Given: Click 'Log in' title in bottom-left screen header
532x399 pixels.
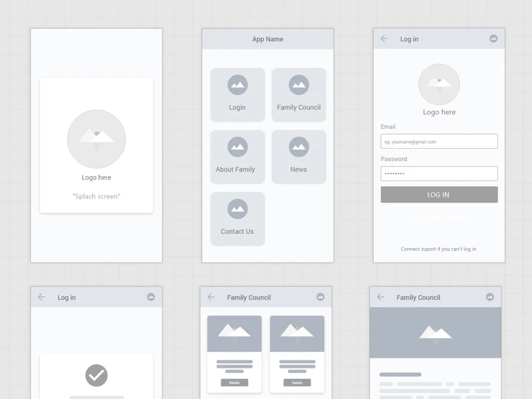Looking at the screenshot, I should pos(66,297).
